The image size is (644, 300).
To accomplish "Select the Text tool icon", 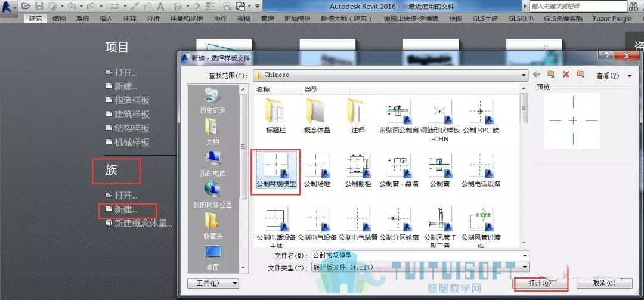I will tap(160, 6).
